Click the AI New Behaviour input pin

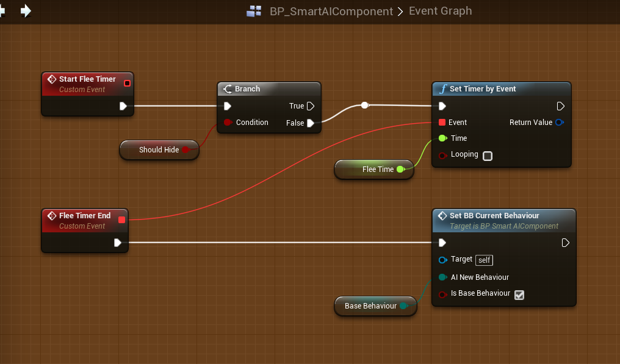pyautogui.click(x=442, y=277)
